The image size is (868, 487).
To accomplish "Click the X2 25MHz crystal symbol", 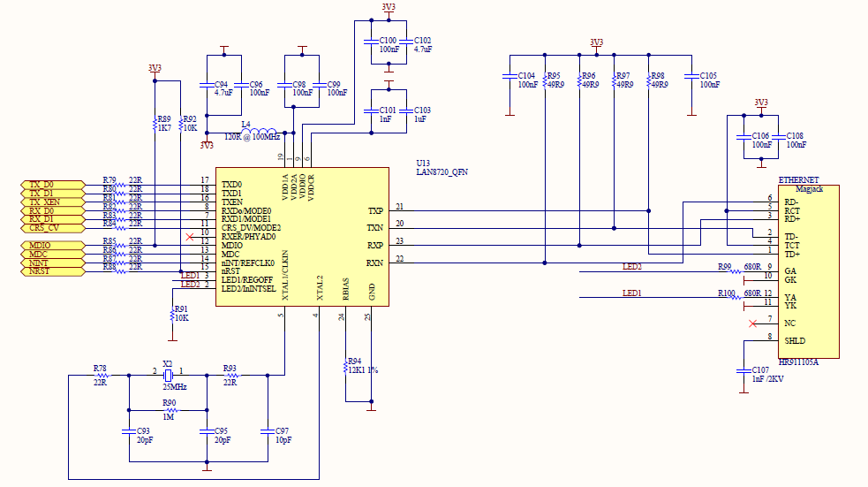I will tap(169, 376).
